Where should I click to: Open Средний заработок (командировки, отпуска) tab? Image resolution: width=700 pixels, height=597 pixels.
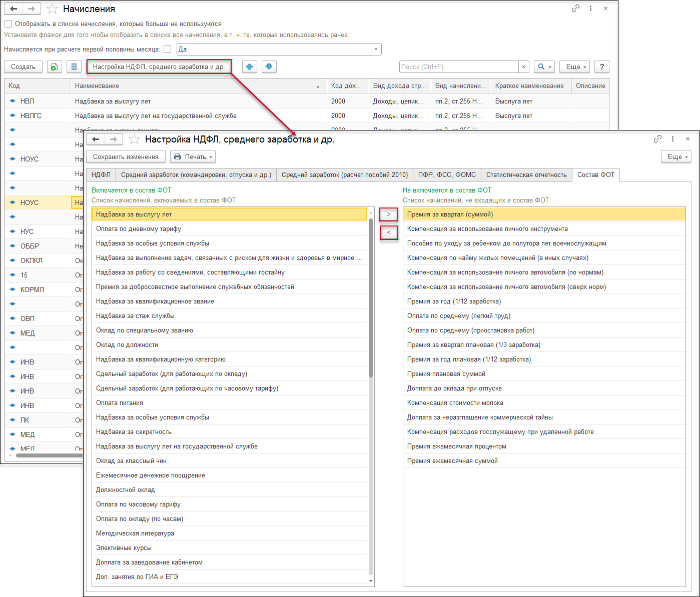[196, 174]
